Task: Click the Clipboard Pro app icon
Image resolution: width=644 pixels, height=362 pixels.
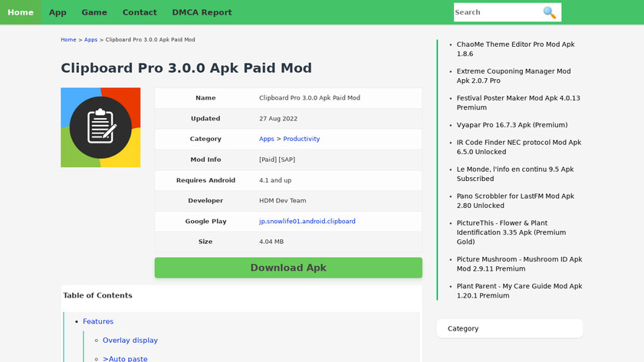Action: pos(100,127)
